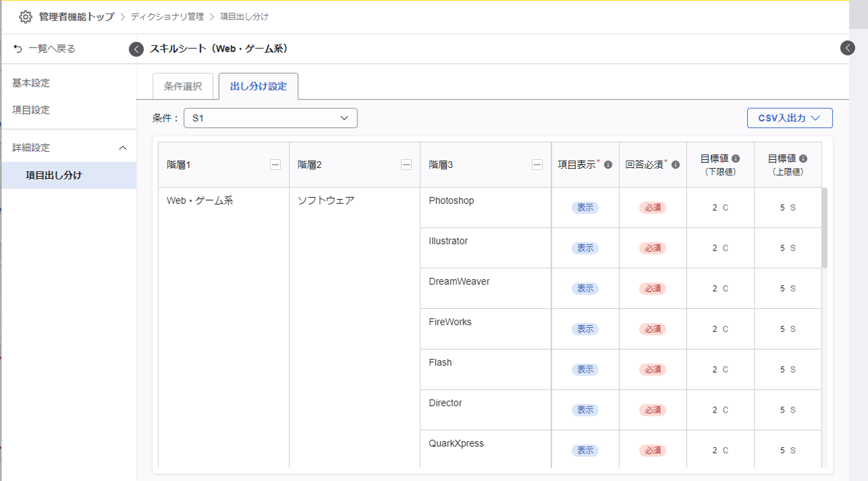Click the info icon next to 目標値 上限値
Viewport: 868px width, 481px height.
(804, 159)
